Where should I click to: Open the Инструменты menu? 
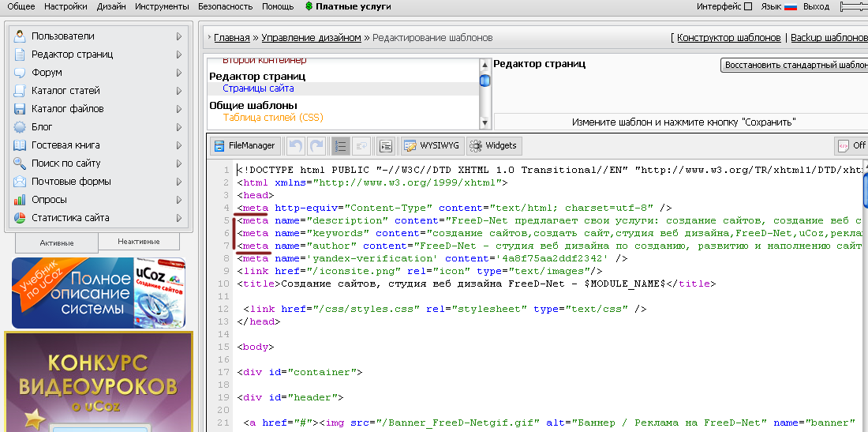163,6
